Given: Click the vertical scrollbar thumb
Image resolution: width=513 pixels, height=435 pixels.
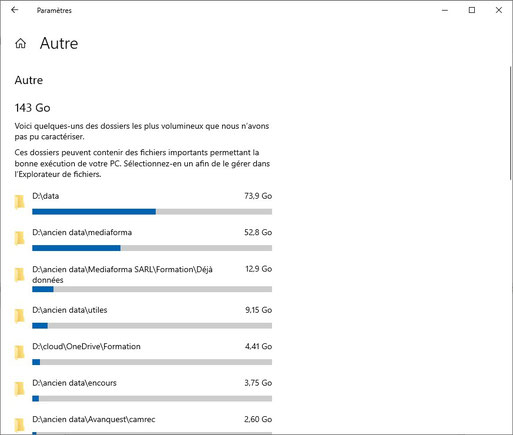Looking at the screenshot, I should (511, 123).
